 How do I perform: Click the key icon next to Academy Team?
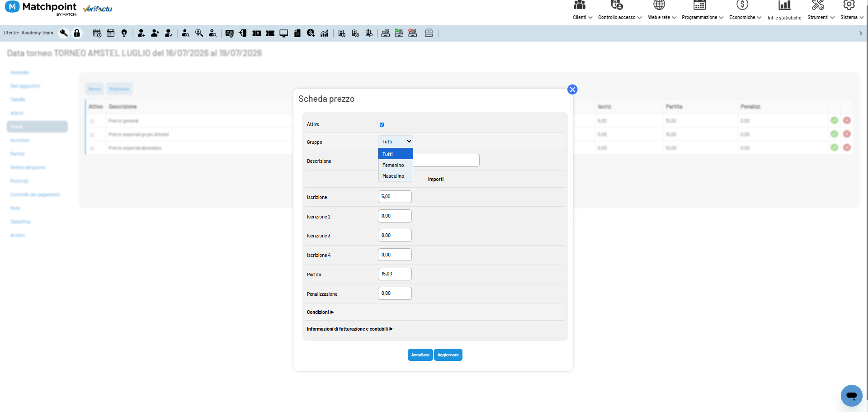tap(64, 33)
